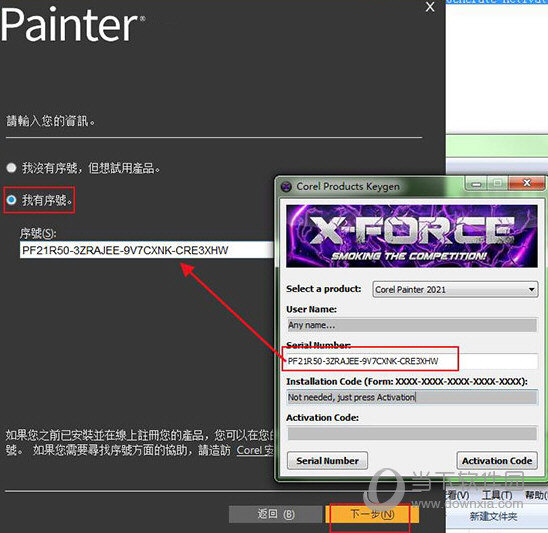Screen dimensions: 548x533
Task: Select the trial without serial number radio button
Action: (11, 168)
